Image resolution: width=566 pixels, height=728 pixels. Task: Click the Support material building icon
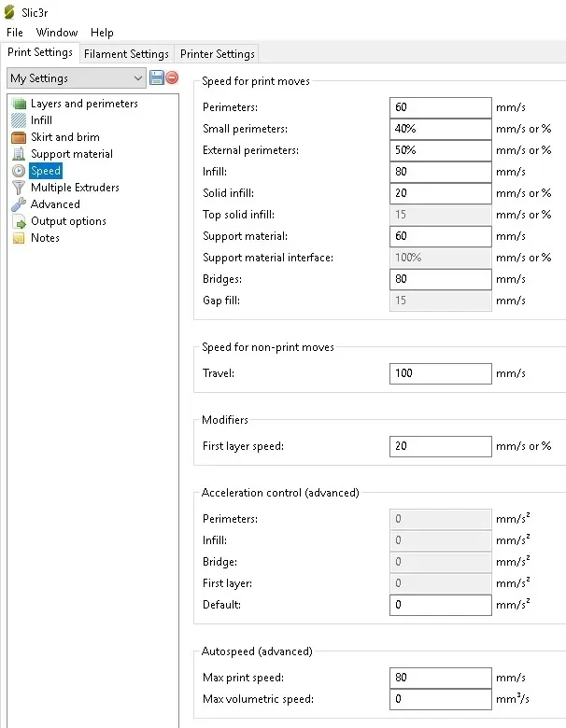(19, 154)
